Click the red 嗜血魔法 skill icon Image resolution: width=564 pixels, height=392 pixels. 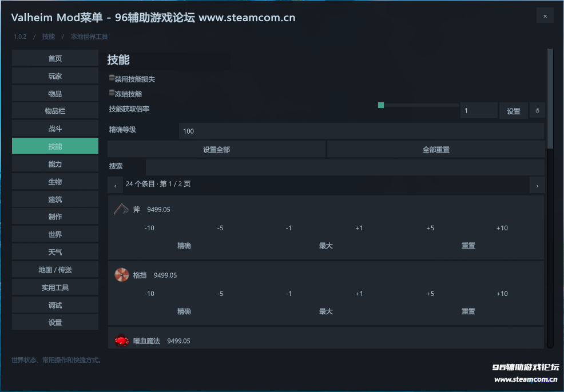tap(122, 341)
